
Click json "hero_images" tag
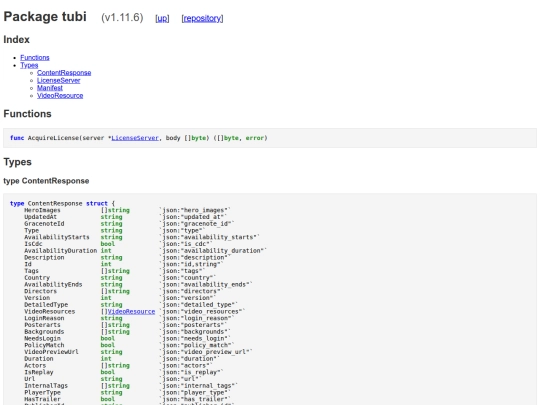click(x=196, y=210)
